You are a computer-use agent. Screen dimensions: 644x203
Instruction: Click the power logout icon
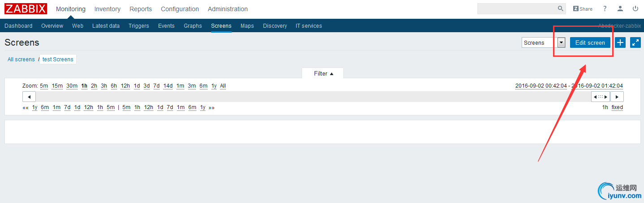[x=635, y=8]
